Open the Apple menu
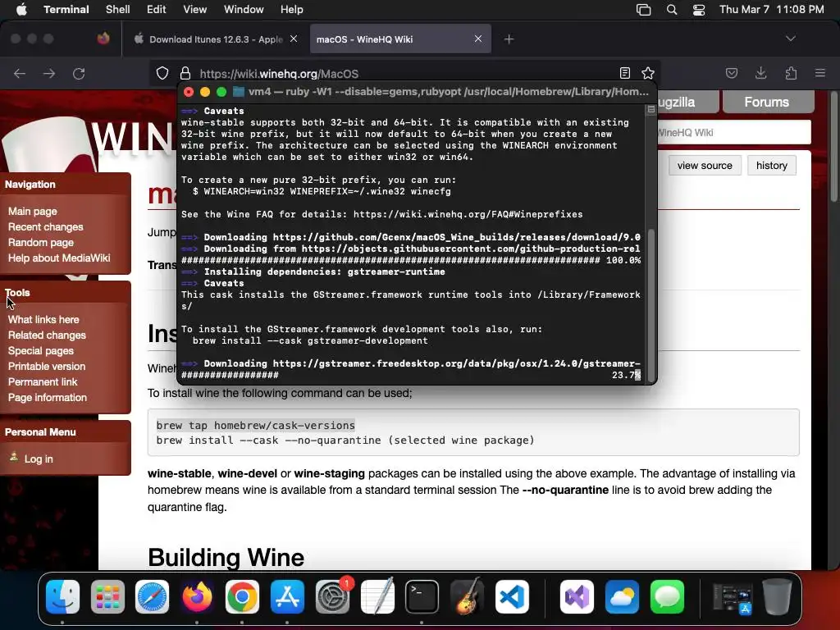Image resolution: width=840 pixels, height=630 pixels. coord(21,10)
